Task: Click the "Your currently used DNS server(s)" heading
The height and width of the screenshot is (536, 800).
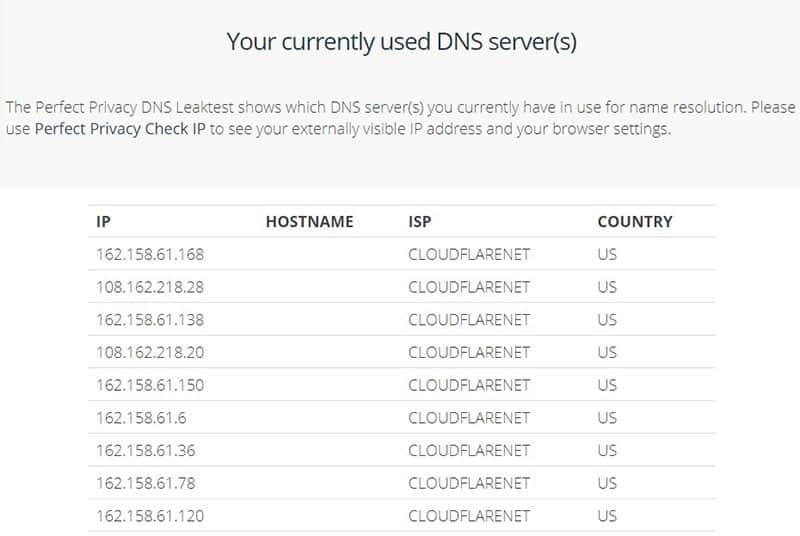Action: tap(401, 42)
